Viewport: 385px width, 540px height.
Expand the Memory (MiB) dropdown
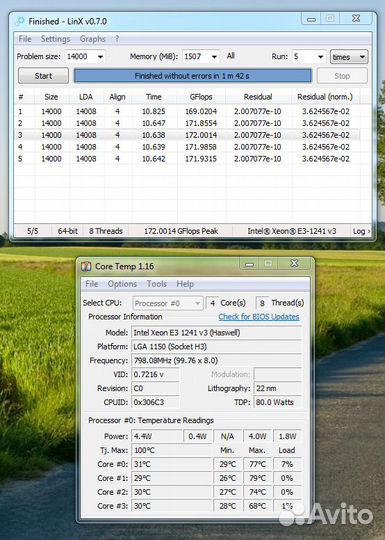[x=214, y=56]
